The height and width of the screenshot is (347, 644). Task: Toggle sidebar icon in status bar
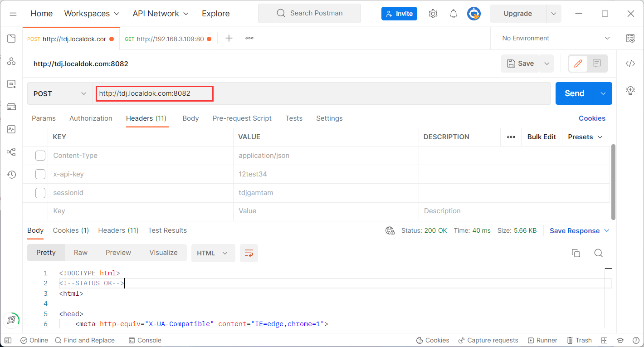pyautogui.click(x=8, y=340)
